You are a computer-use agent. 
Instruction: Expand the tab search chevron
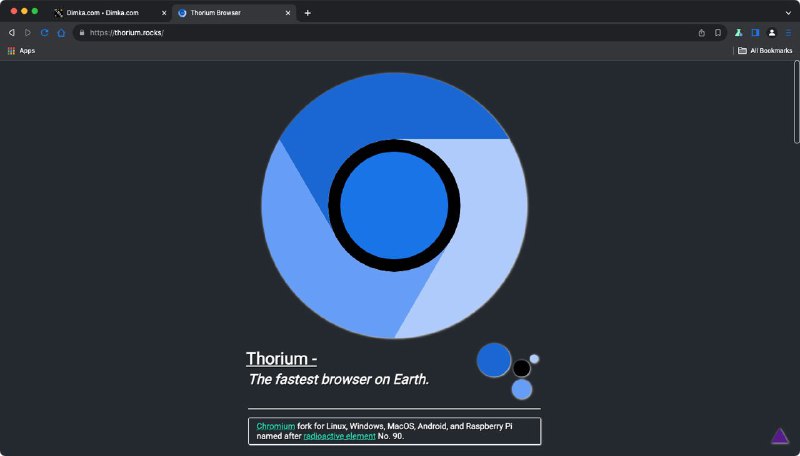click(x=789, y=13)
